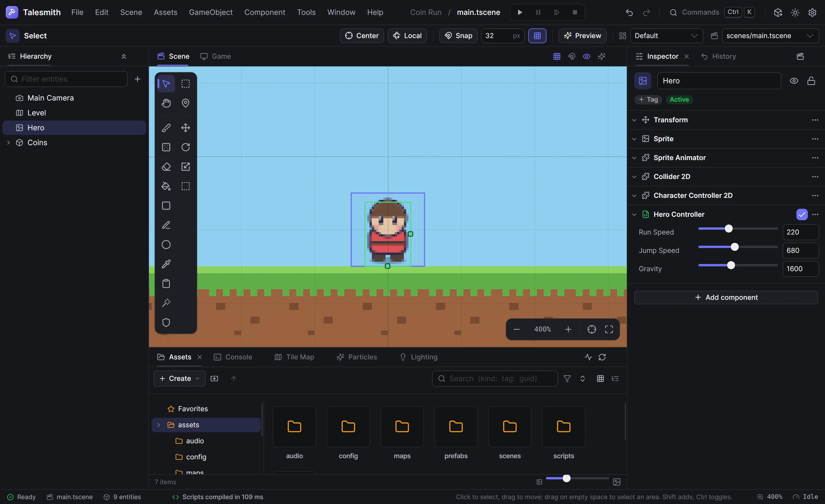Open the GameObject menu

point(211,12)
